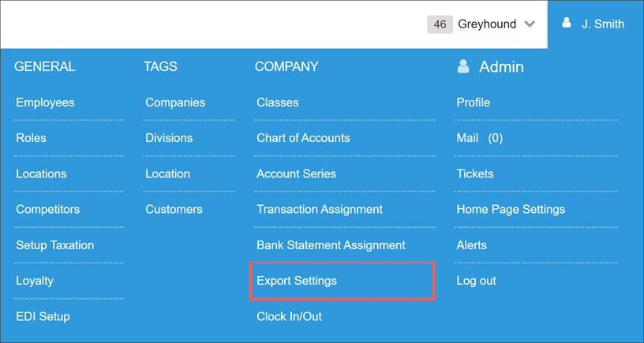Click the Admin person icon
The height and width of the screenshot is (343, 644).
point(462,66)
